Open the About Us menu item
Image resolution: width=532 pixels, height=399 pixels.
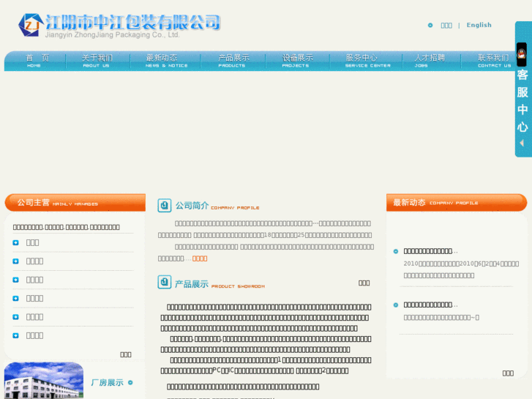97,61
